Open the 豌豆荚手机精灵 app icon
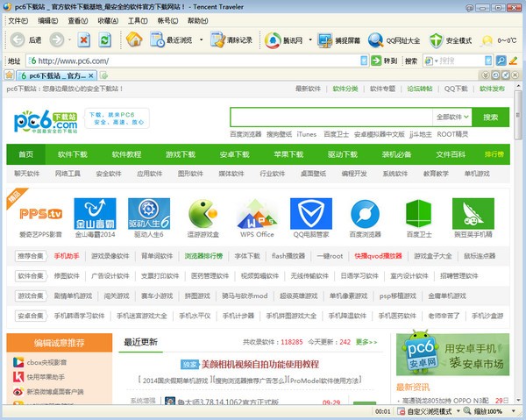The image size is (526, 420). (x=473, y=214)
